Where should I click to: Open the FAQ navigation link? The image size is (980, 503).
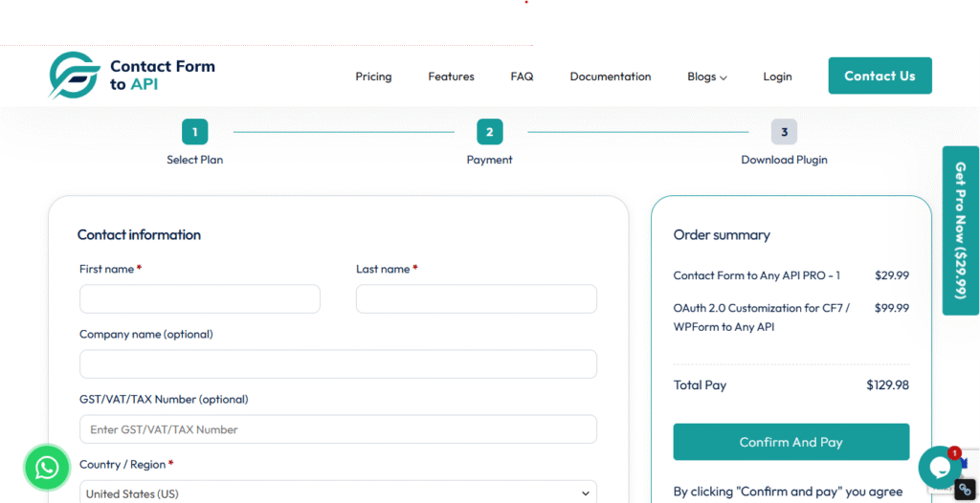point(522,77)
